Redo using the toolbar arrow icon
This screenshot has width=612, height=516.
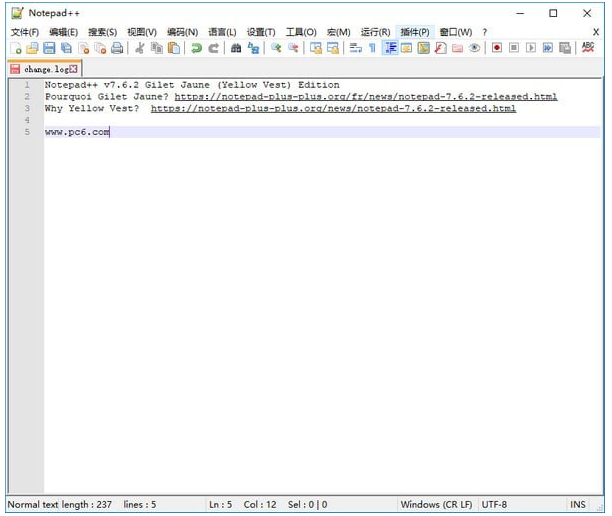tap(213, 48)
